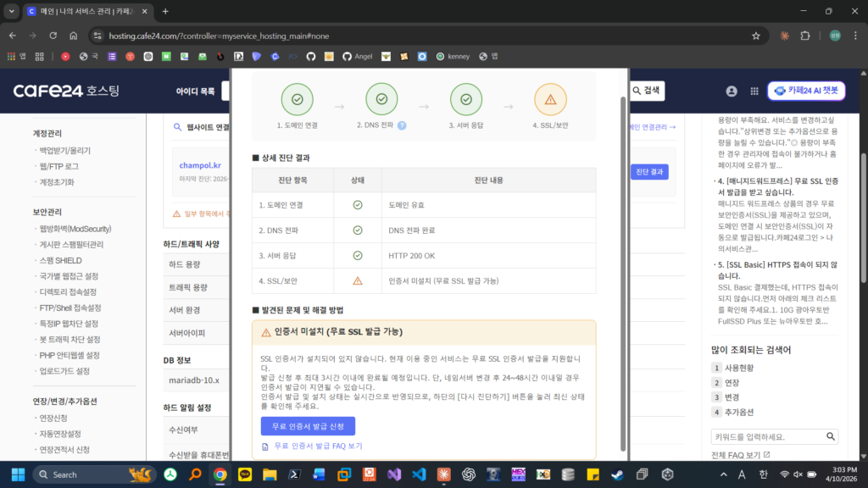Screen dimensions: 868x488
Task: Open PHP 안티웹셸 설정 in the sidebar
Action: click(70, 355)
